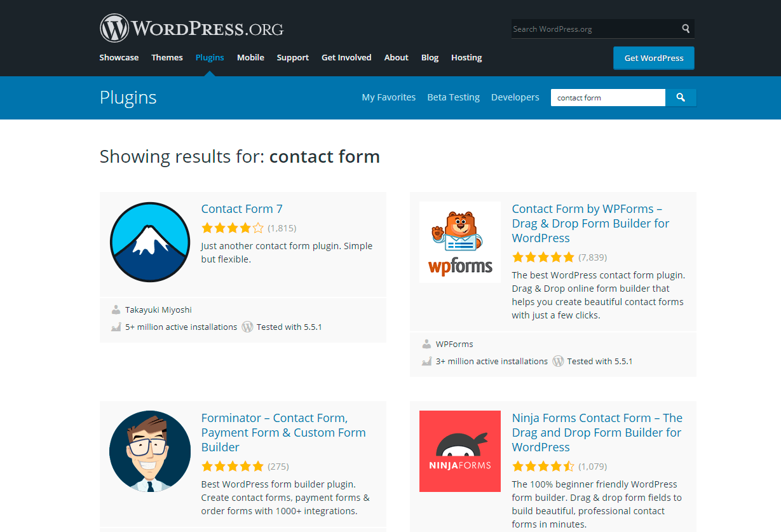Viewport: 781px width, 532px height.
Task: Open Contact Form 7 mountain icon
Action: 150,242
